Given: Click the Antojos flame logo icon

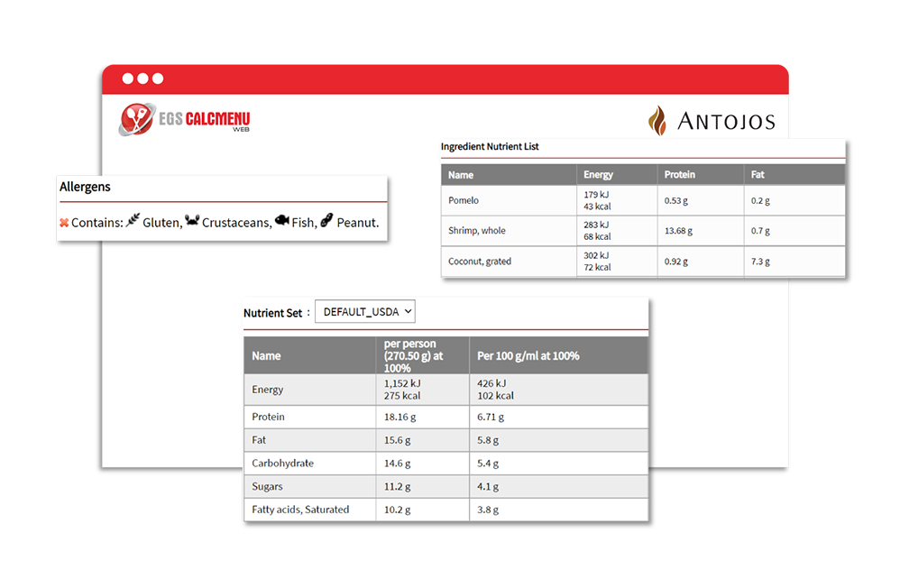Looking at the screenshot, I should coord(657,121).
